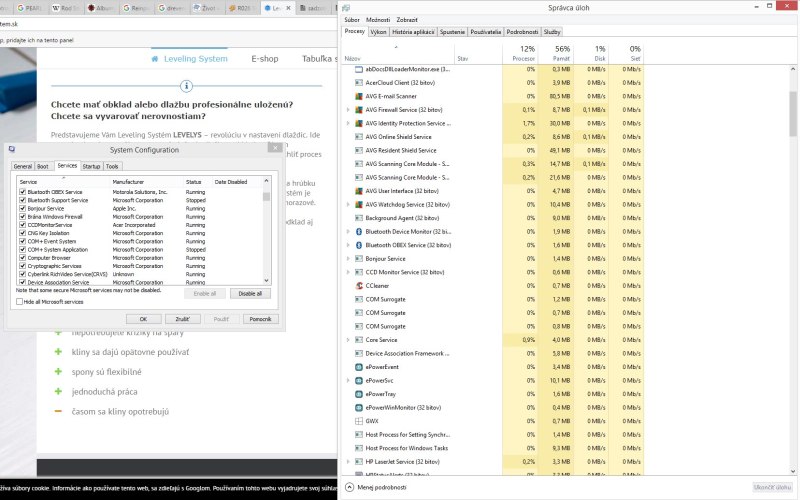The image size is (800, 500).
Task: Click the AVG Resident Shield Service icon
Action: pyautogui.click(x=359, y=150)
